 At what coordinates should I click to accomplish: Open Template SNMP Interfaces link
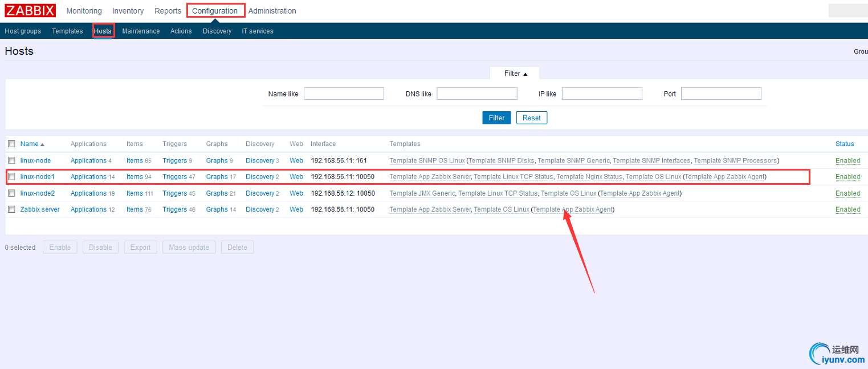tap(651, 161)
